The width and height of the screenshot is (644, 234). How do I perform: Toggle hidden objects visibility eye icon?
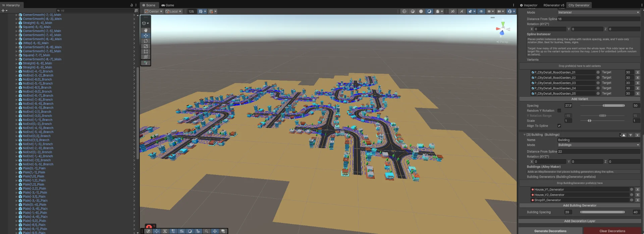pyautogui.click(x=481, y=11)
